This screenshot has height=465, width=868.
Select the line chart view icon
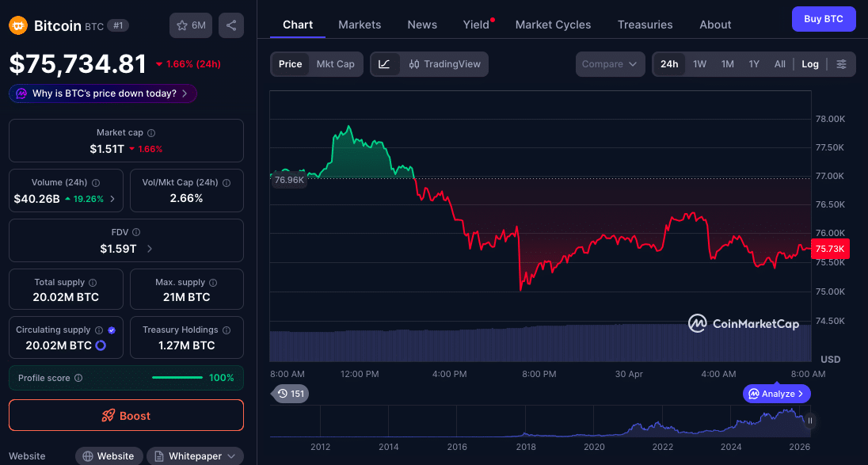pyautogui.click(x=386, y=63)
